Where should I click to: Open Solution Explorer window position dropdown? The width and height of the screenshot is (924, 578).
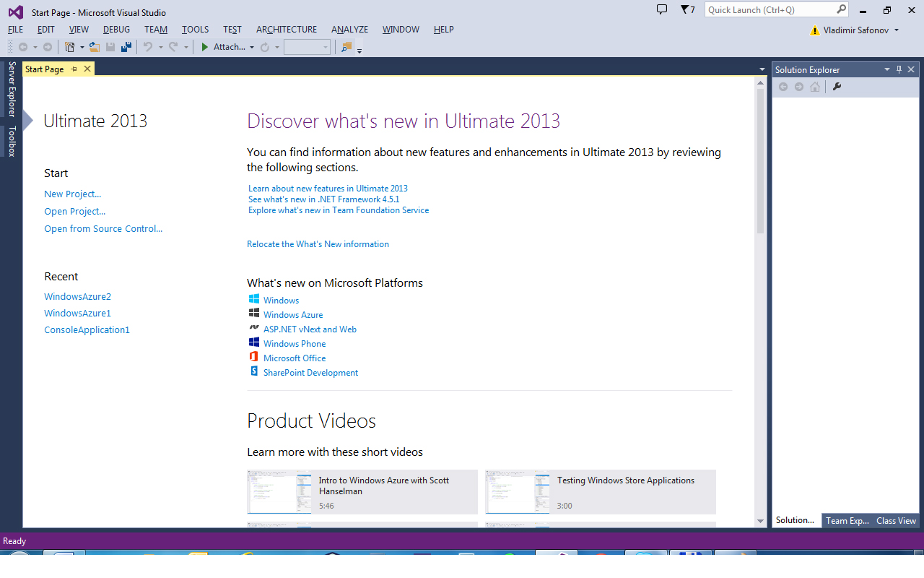[887, 69]
